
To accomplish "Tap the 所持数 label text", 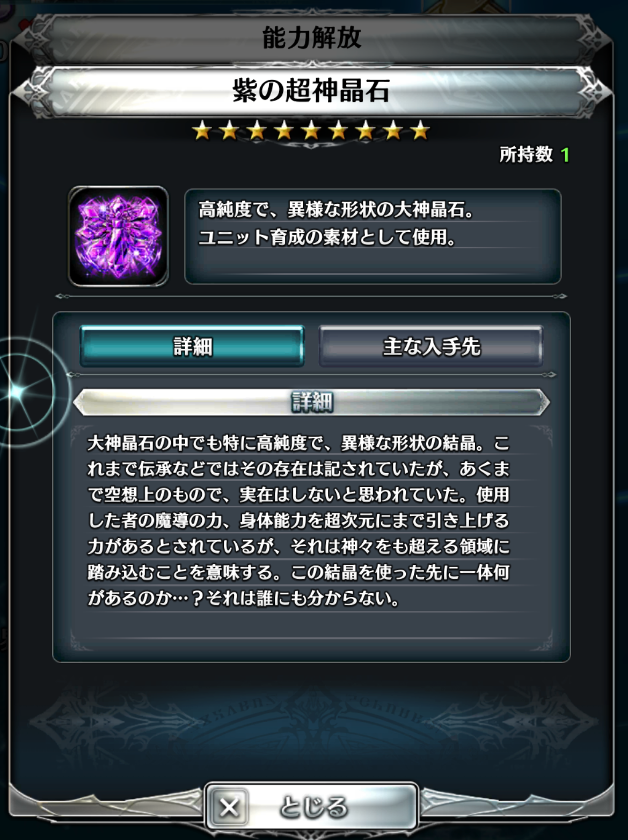I will tap(526, 155).
